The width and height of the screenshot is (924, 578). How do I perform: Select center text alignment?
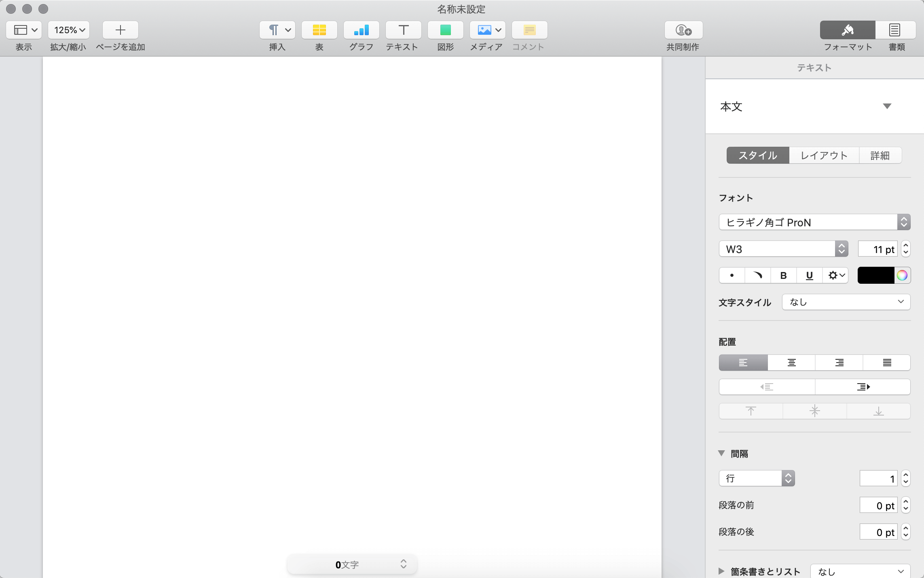click(791, 363)
